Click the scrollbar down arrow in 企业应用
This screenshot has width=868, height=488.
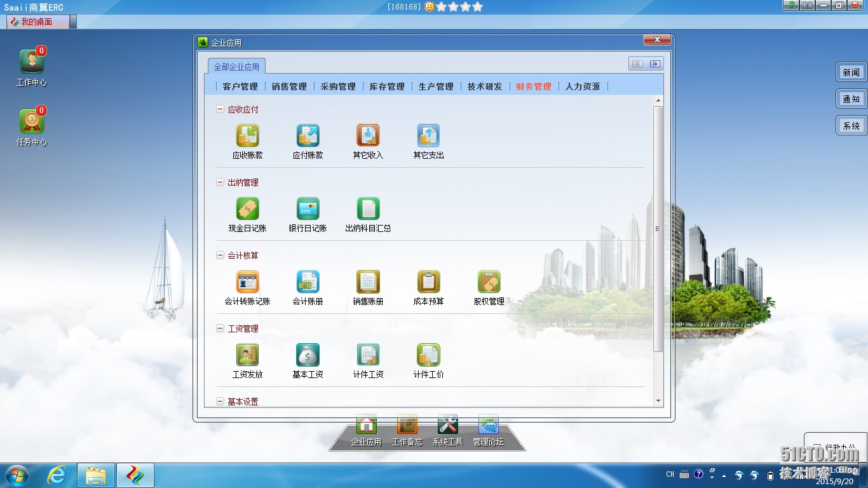tap(658, 401)
